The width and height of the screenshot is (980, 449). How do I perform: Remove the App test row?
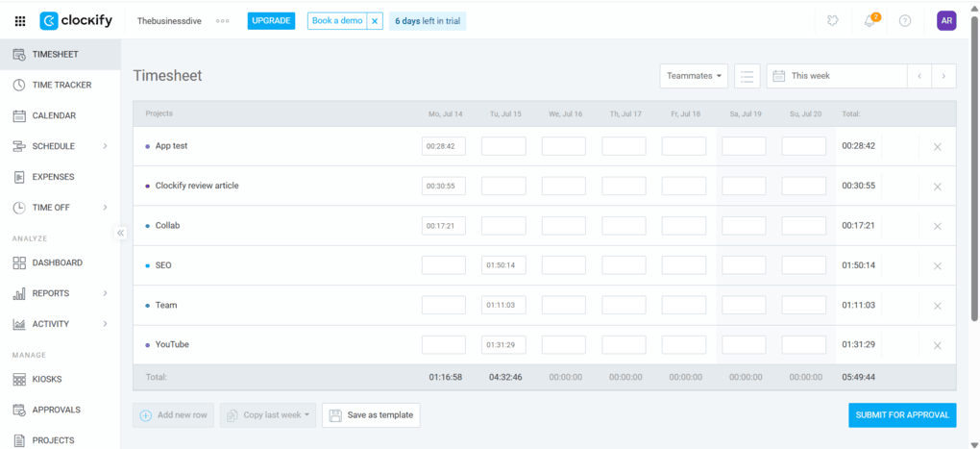pyautogui.click(x=937, y=146)
